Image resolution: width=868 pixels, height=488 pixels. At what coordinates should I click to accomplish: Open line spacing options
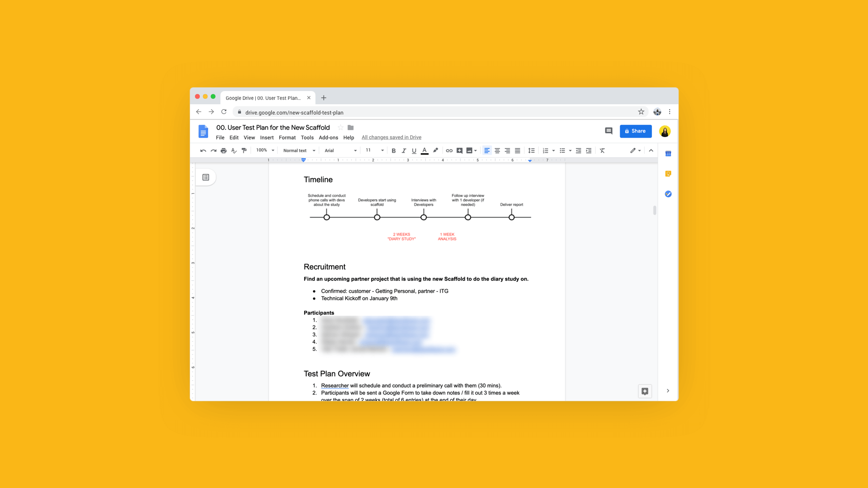pyautogui.click(x=531, y=151)
